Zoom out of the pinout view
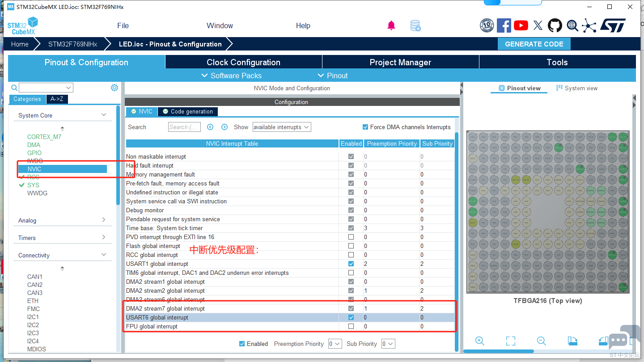 [542, 341]
